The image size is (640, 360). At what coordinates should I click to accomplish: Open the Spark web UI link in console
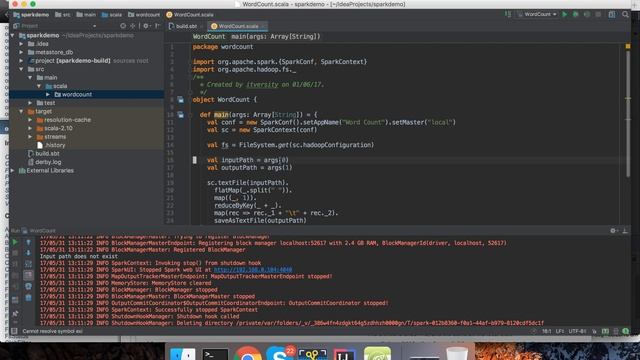[253, 270]
